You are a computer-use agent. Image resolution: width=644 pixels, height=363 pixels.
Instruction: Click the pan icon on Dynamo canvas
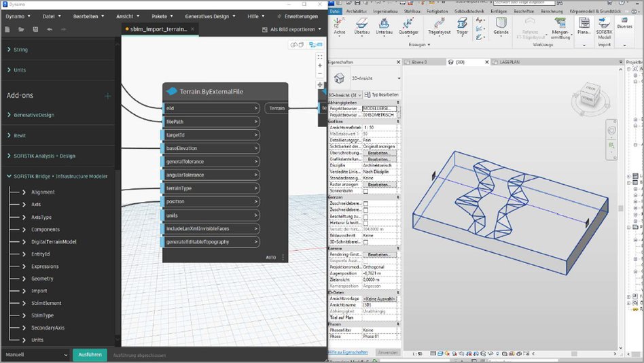coord(320,85)
